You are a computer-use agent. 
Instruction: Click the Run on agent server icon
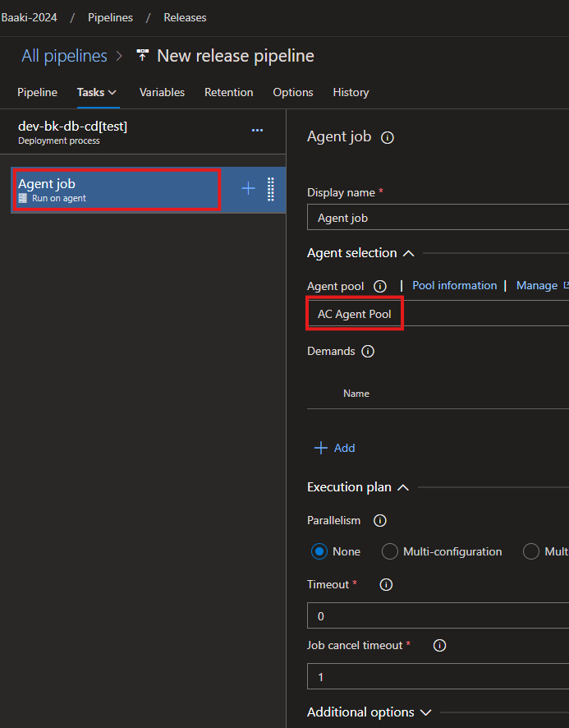(x=23, y=198)
